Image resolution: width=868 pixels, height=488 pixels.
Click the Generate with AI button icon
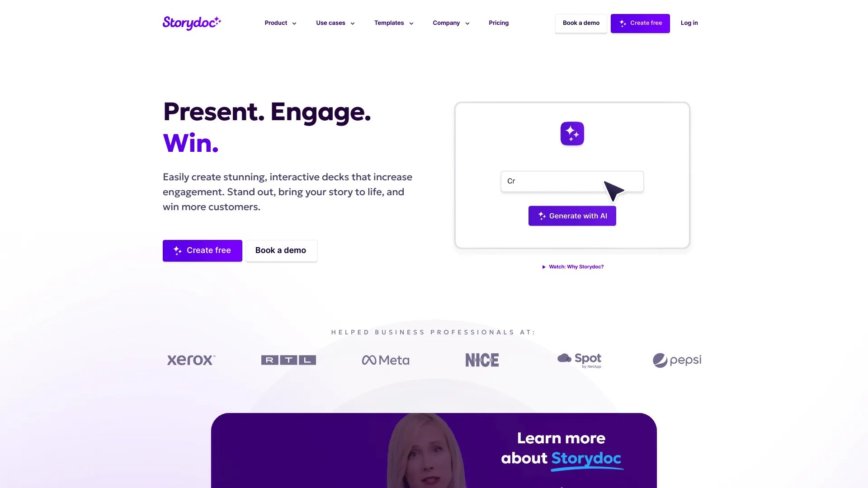click(542, 216)
